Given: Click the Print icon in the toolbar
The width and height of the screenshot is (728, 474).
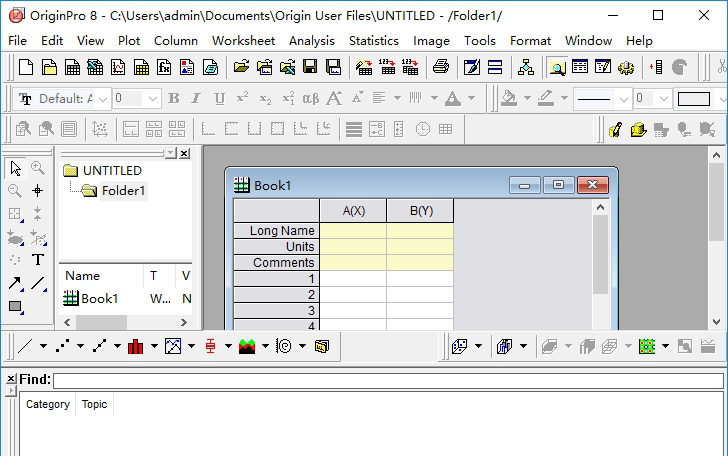Looking at the screenshot, I should click(441, 67).
